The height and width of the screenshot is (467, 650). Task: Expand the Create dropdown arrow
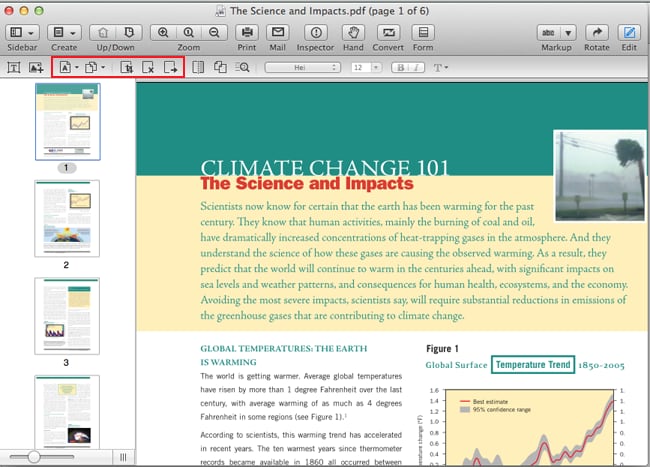[x=73, y=33]
